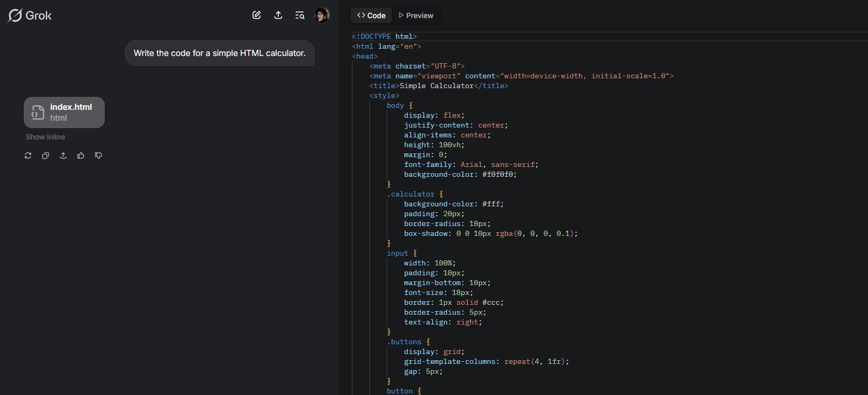Open the chat history search icon
Image resolution: width=868 pixels, height=395 pixels.
tap(300, 15)
